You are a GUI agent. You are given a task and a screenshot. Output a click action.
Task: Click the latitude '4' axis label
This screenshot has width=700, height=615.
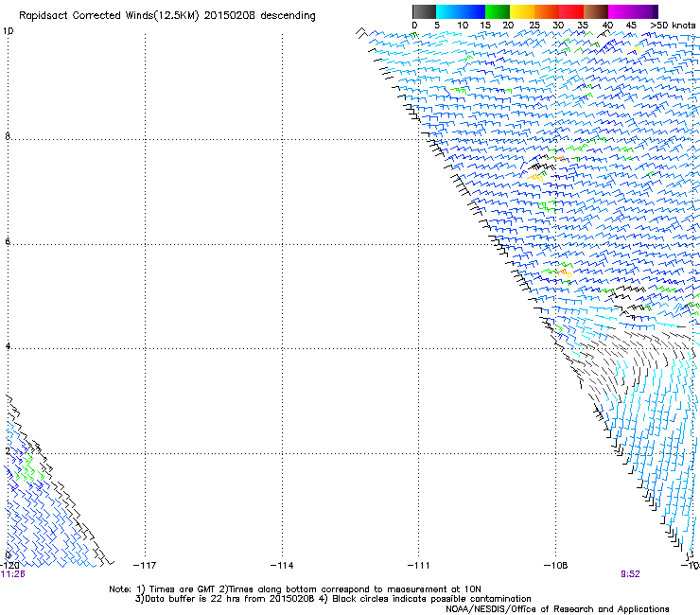pyautogui.click(x=8, y=346)
